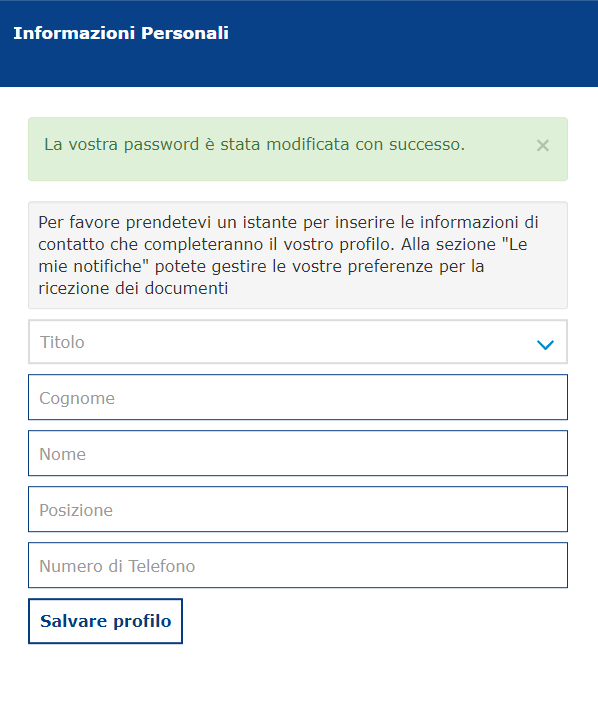Image resolution: width=598 pixels, height=704 pixels.
Task: Focus the Cognome input field
Action: click(x=298, y=397)
